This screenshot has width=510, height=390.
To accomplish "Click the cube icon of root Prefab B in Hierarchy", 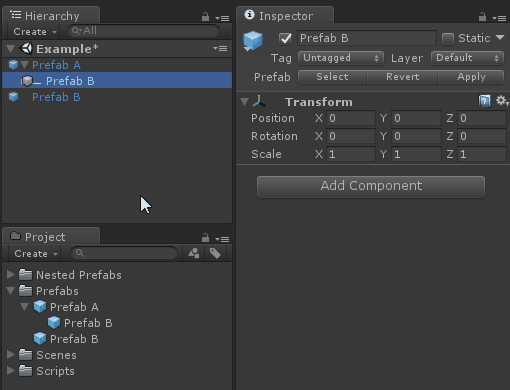I will pos(13,97).
